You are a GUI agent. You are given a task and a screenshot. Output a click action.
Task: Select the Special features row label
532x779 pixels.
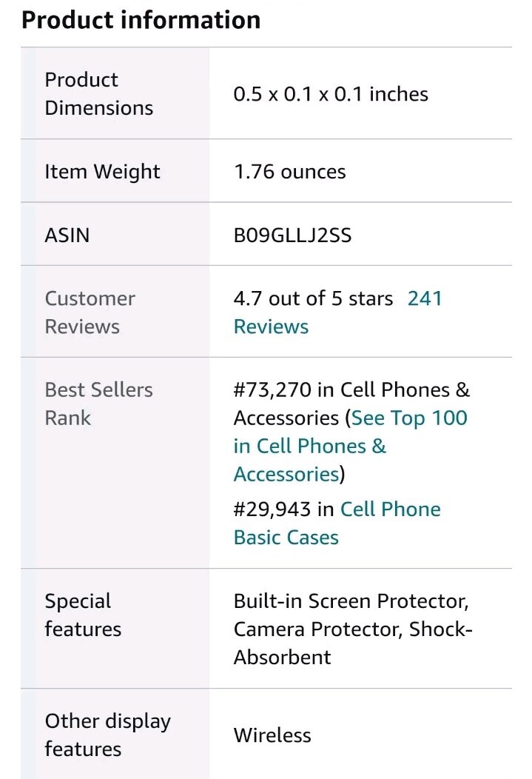(x=83, y=615)
